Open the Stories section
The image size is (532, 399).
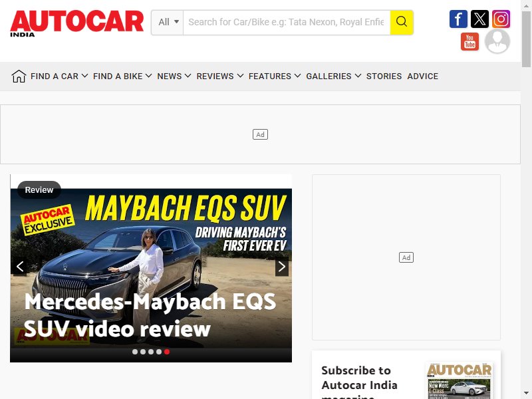coord(384,76)
